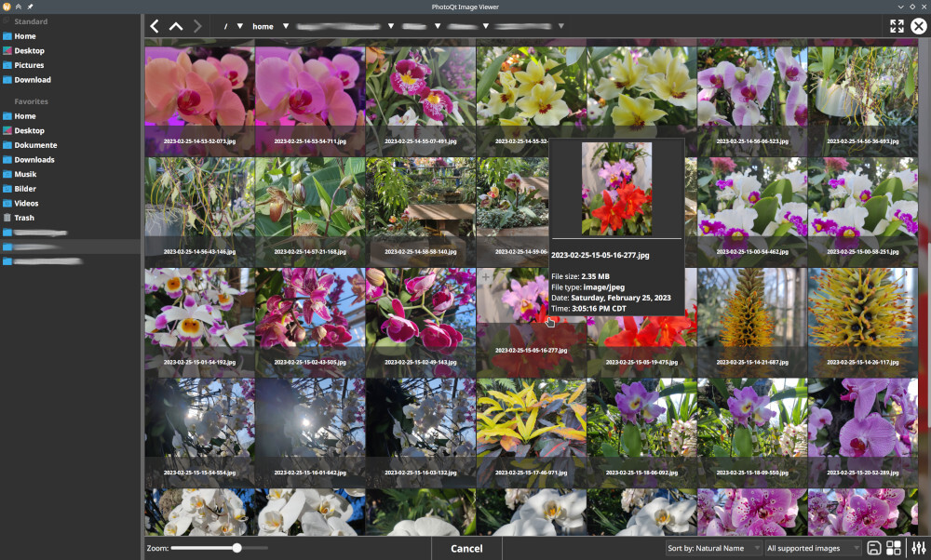The width and height of the screenshot is (931, 560).
Task: Click the Zoom slider handle
Action: click(236, 548)
